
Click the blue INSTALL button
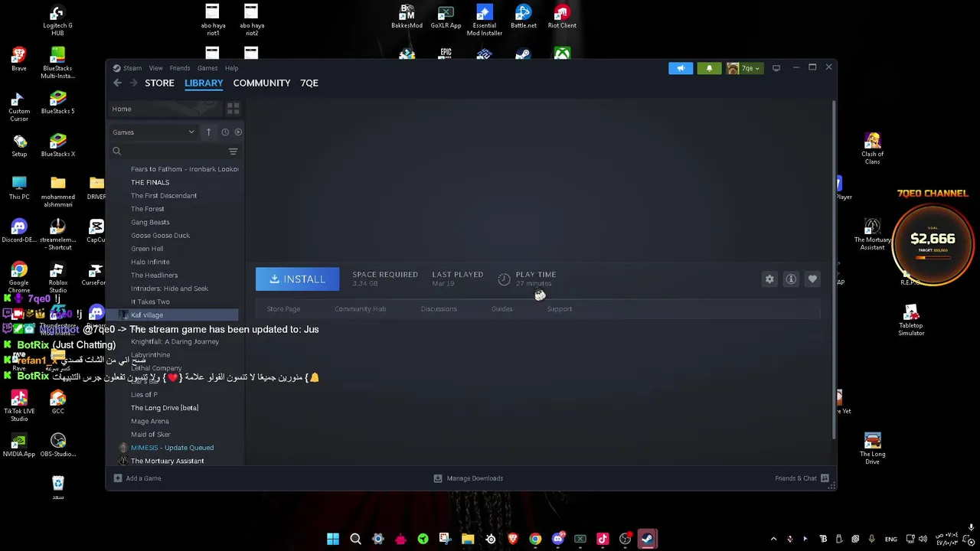coord(297,279)
